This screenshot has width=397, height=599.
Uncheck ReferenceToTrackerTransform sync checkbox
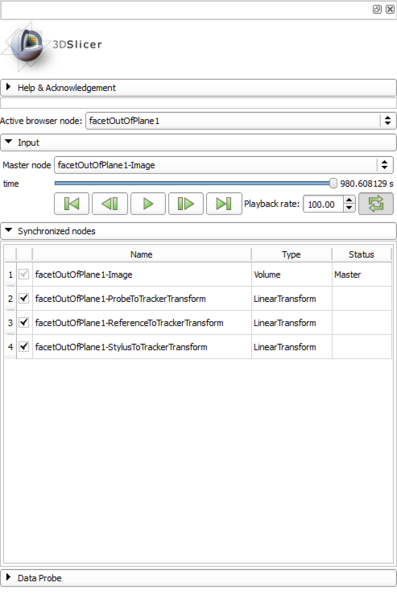point(24,322)
